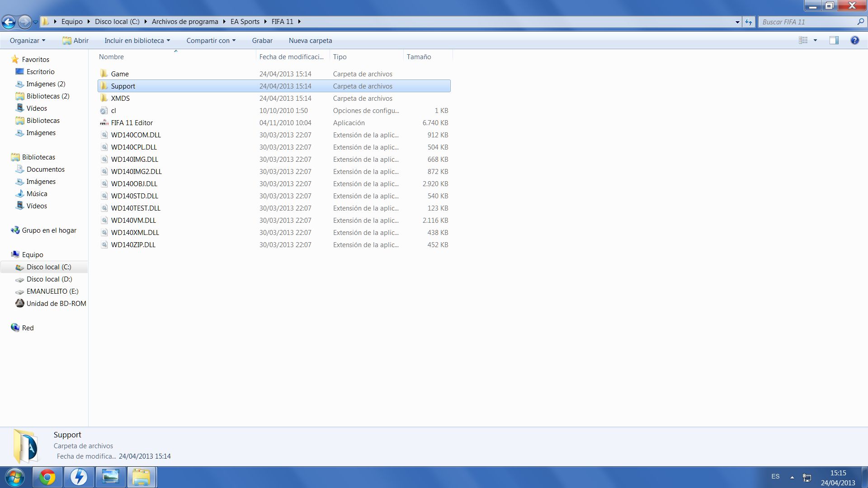This screenshot has width=868, height=488.
Task: Select the FIFA 11 Editor application icon
Action: (x=104, y=122)
